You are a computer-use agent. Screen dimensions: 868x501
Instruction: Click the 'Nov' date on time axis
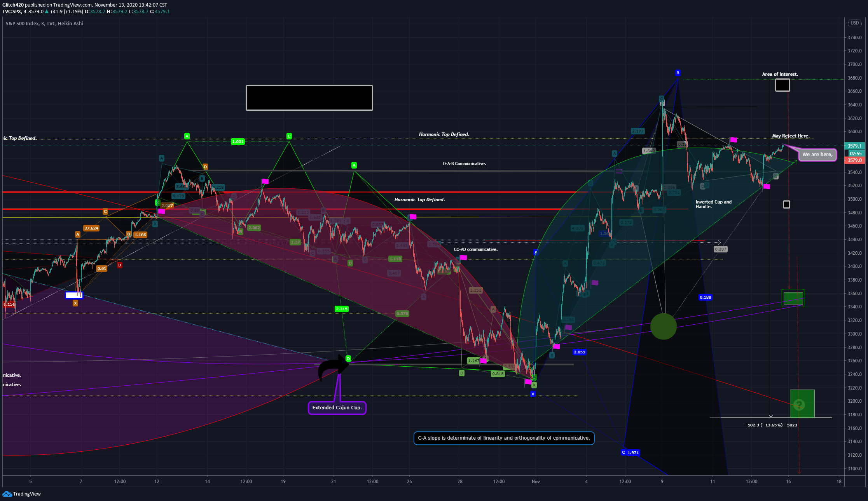click(x=536, y=482)
